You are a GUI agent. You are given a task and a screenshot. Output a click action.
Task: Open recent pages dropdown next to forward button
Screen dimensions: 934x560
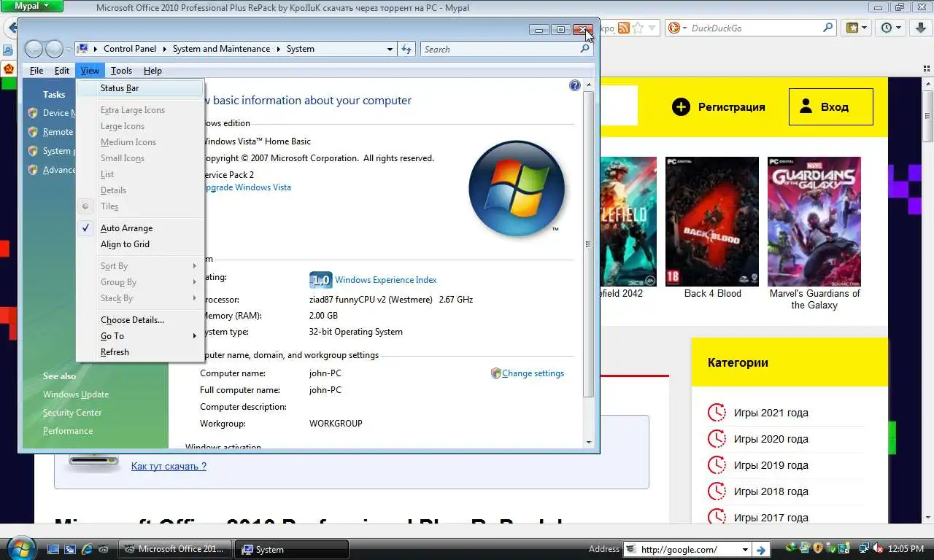point(69,49)
